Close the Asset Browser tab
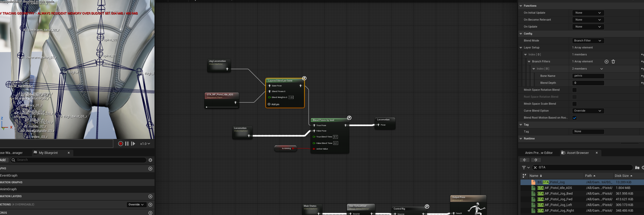 (x=597, y=153)
